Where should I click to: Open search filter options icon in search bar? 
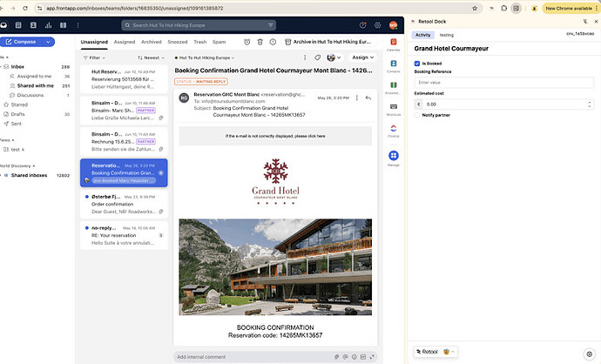point(271,25)
